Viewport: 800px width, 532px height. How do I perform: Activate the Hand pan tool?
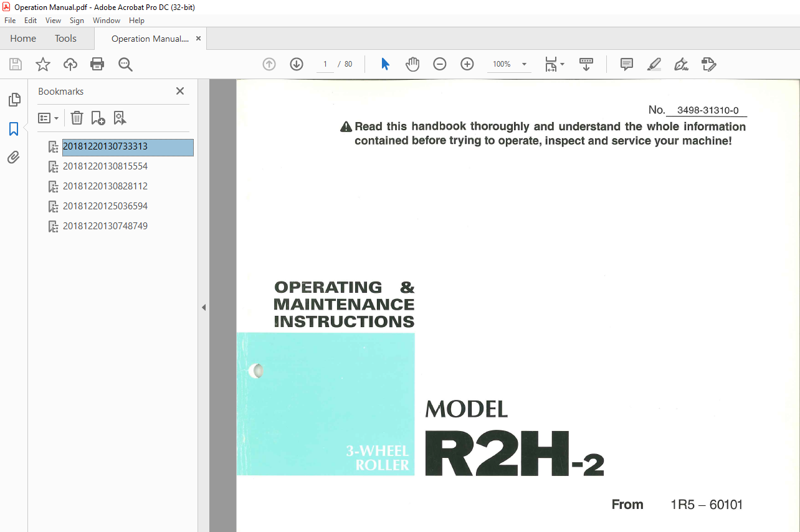tap(412, 64)
